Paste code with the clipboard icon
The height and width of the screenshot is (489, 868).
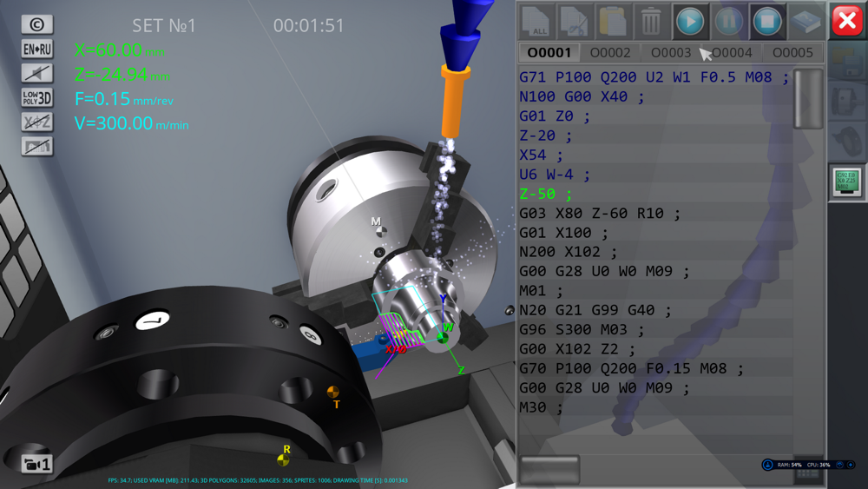point(613,21)
